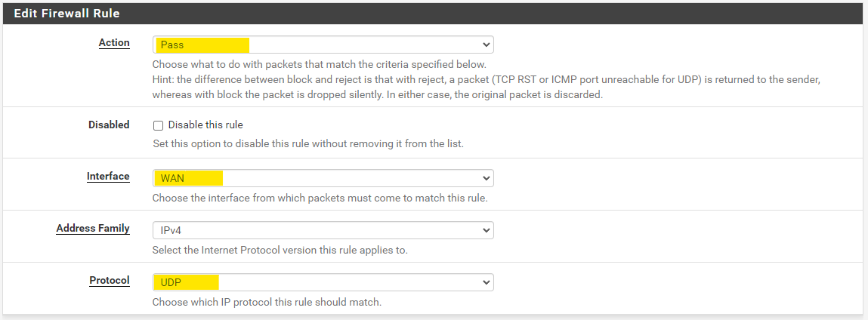The width and height of the screenshot is (868, 320).
Task: Expand the Address Family IPv4 dropdown
Action: tap(323, 230)
